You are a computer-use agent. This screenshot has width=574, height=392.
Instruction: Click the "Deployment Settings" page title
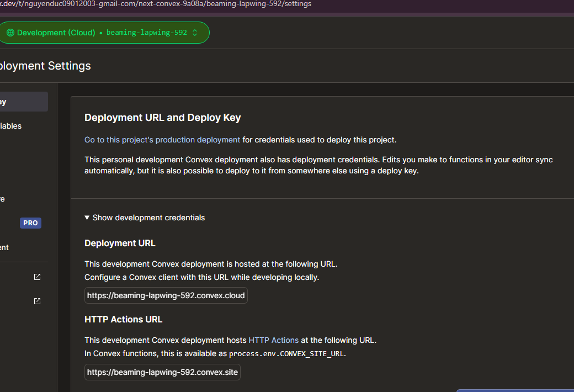click(x=45, y=66)
